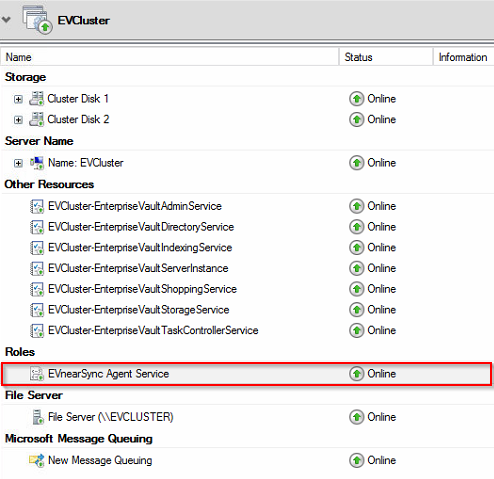Expand the Cluster Disk 2 node
Viewport: 494px width, 479px height.
[x=18, y=120]
